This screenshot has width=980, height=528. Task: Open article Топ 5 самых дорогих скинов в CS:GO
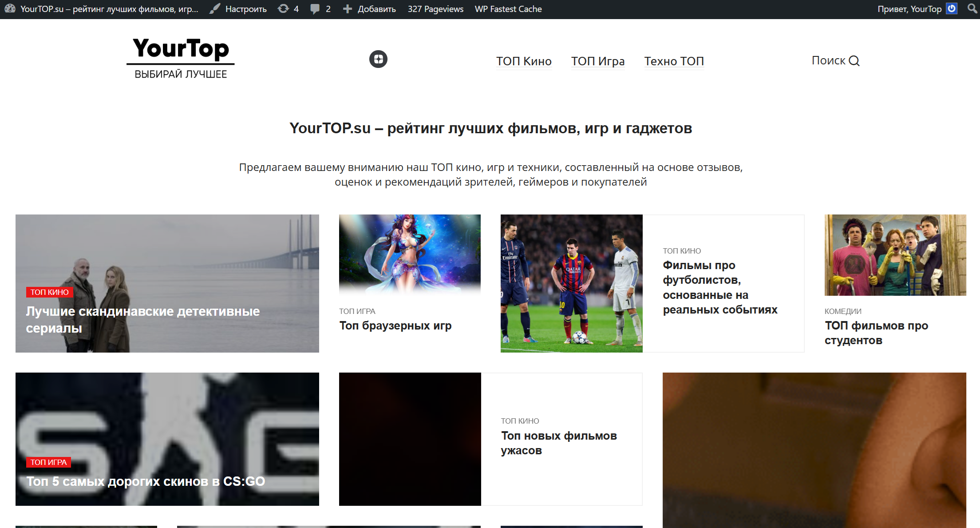click(x=146, y=481)
